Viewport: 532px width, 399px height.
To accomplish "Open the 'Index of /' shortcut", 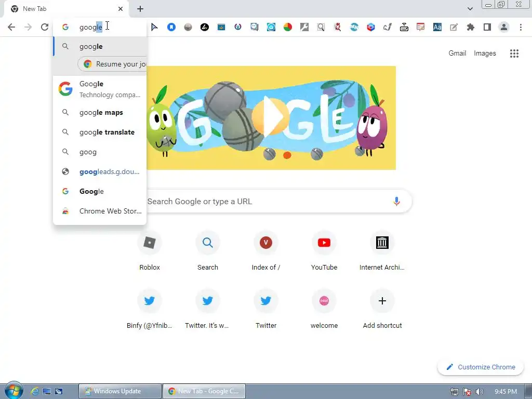I will 266,251.
